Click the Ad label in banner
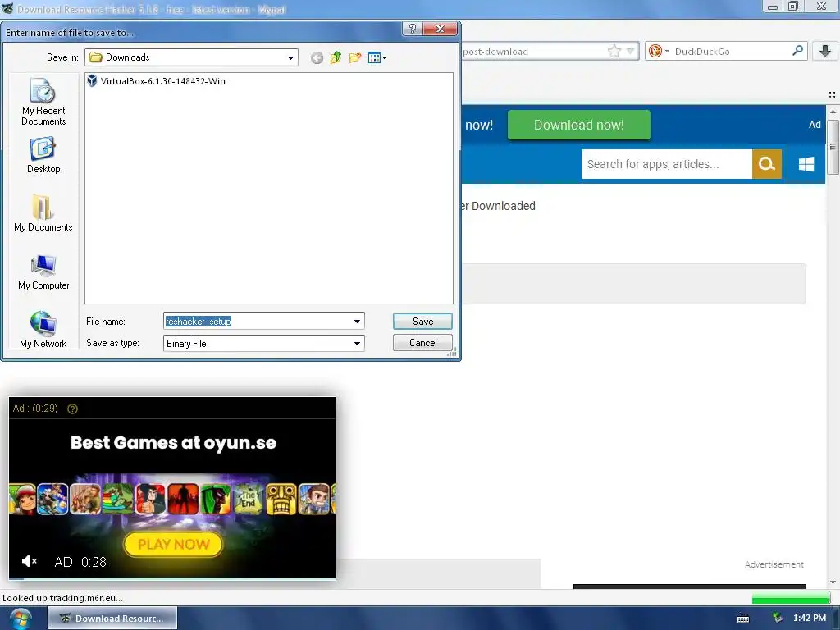840x630 pixels. click(x=815, y=125)
